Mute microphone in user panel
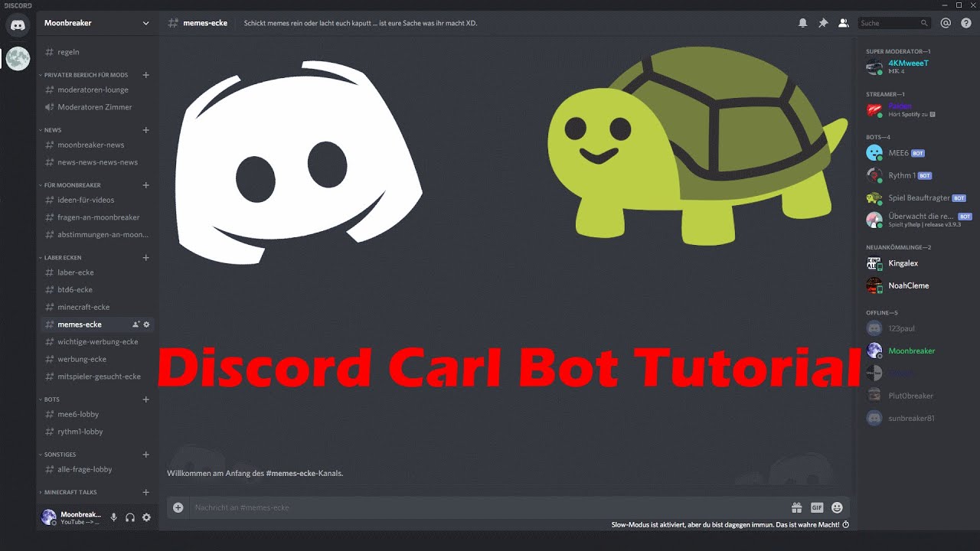 (113, 517)
